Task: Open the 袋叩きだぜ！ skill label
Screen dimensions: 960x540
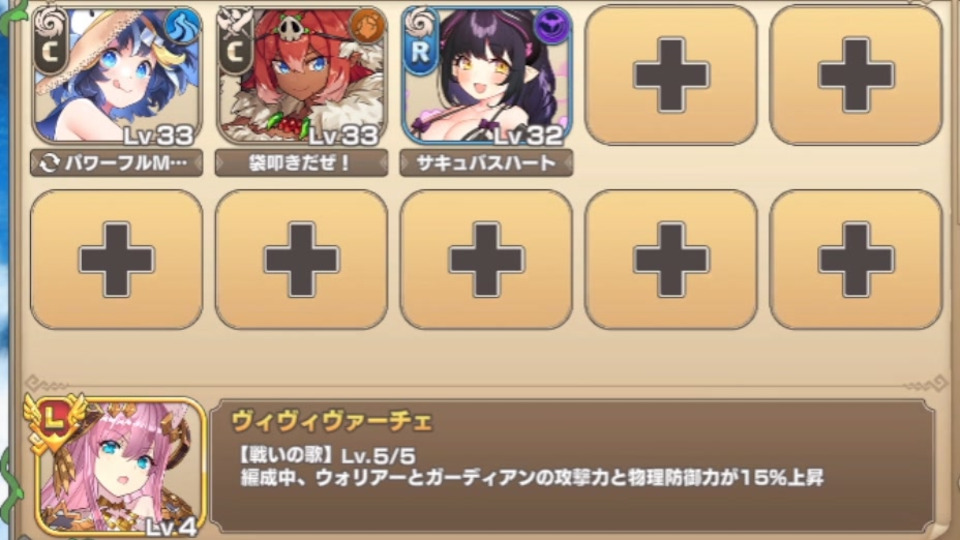Action: coord(301,163)
